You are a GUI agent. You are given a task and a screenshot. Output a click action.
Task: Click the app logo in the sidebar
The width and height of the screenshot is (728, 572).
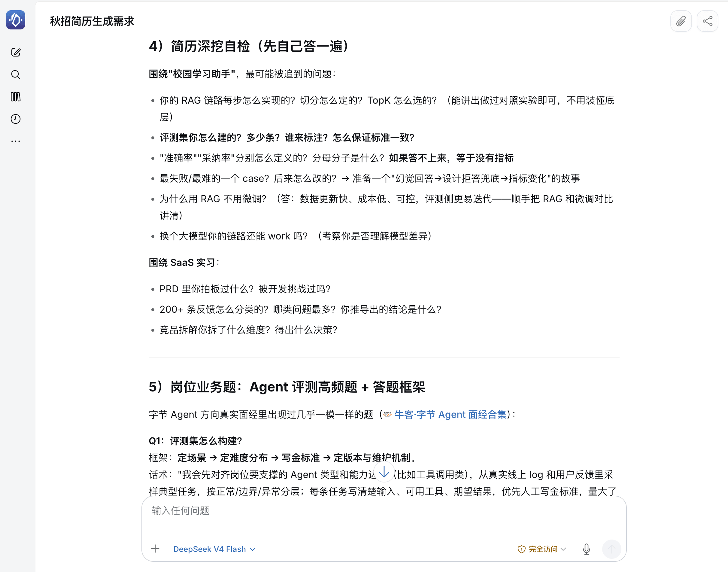(x=15, y=20)
